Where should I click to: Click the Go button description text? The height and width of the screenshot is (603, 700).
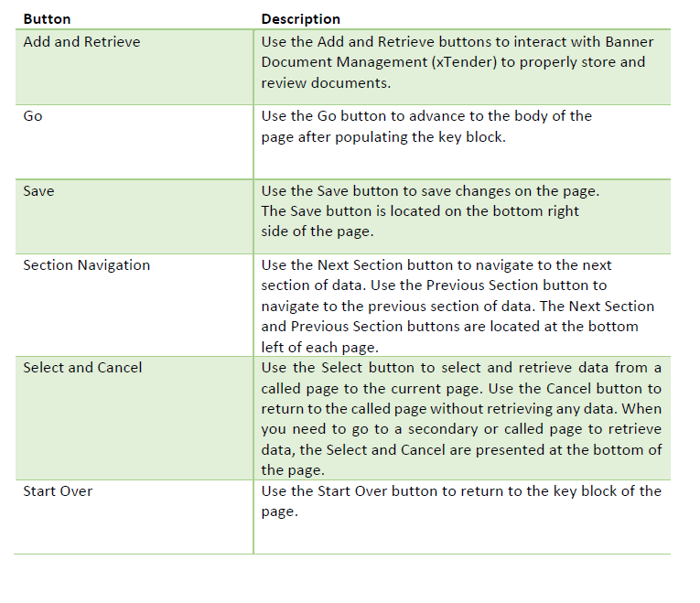[426, 126]
